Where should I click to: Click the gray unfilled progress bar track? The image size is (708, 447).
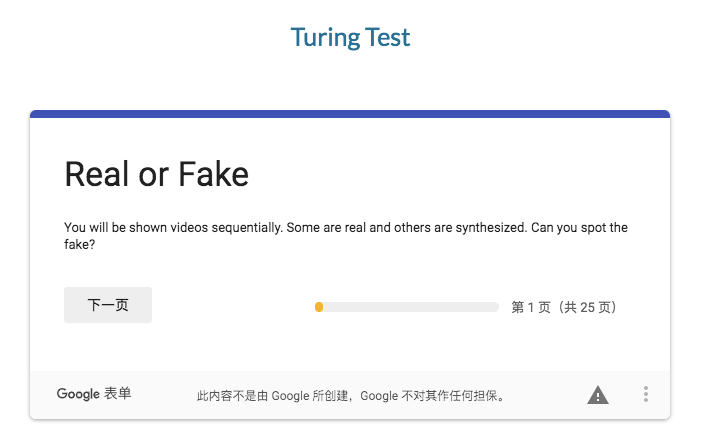pos(410,307)
